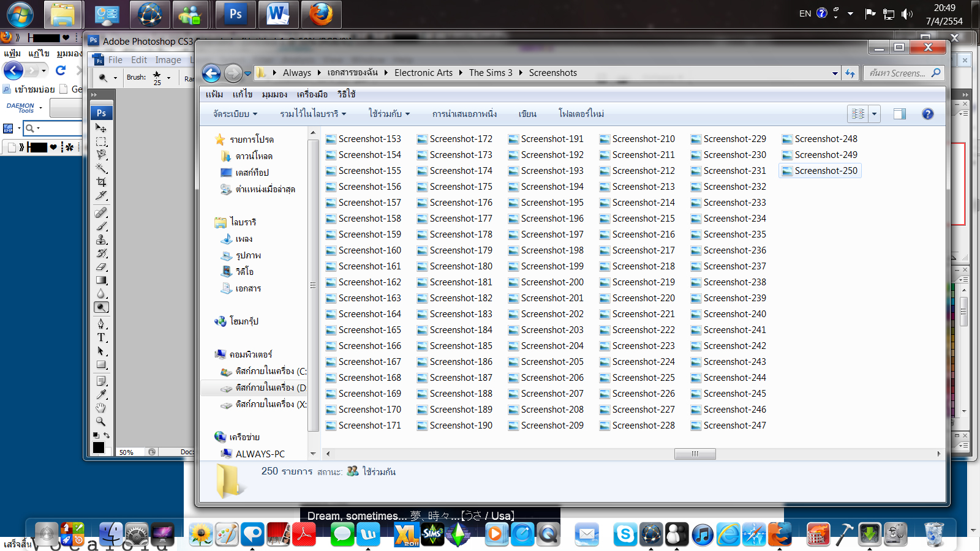Open The Sims 3 from the dock
This screenshot has height=551, width=980.
[x=432, y=534]
